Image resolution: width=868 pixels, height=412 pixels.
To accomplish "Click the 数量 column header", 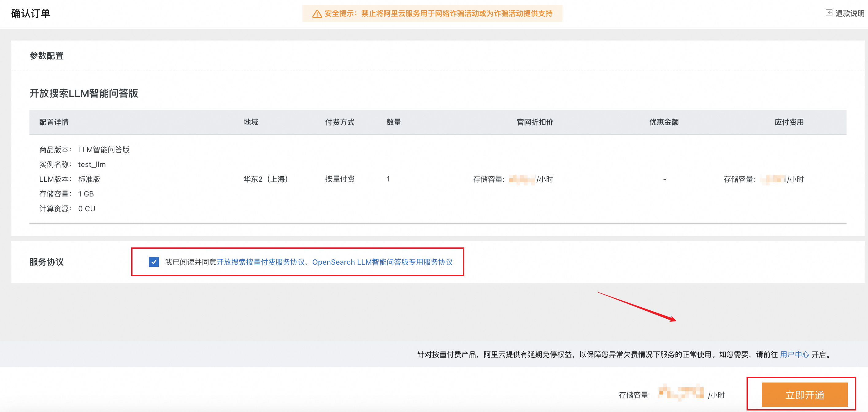I will coord(394,122).
